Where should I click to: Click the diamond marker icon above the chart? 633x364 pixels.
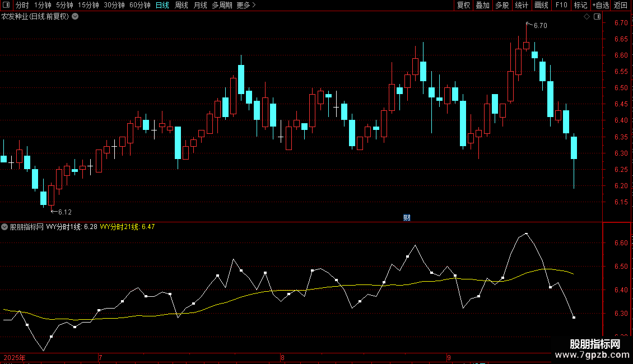(587, 17)
